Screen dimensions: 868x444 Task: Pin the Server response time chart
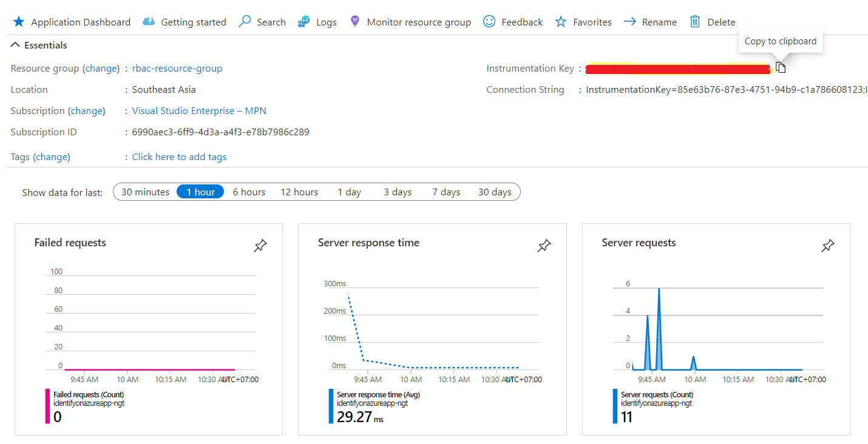(x=544, y=246)
